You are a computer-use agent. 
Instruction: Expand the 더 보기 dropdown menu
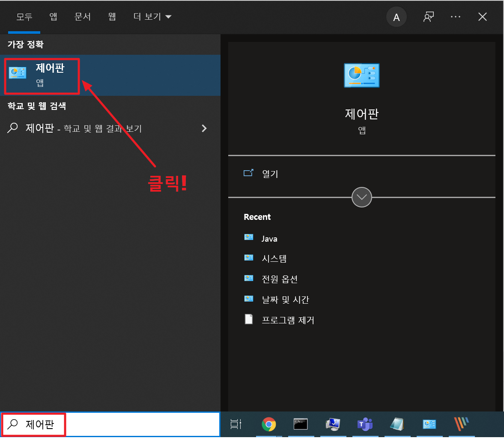tap(152, 17)
